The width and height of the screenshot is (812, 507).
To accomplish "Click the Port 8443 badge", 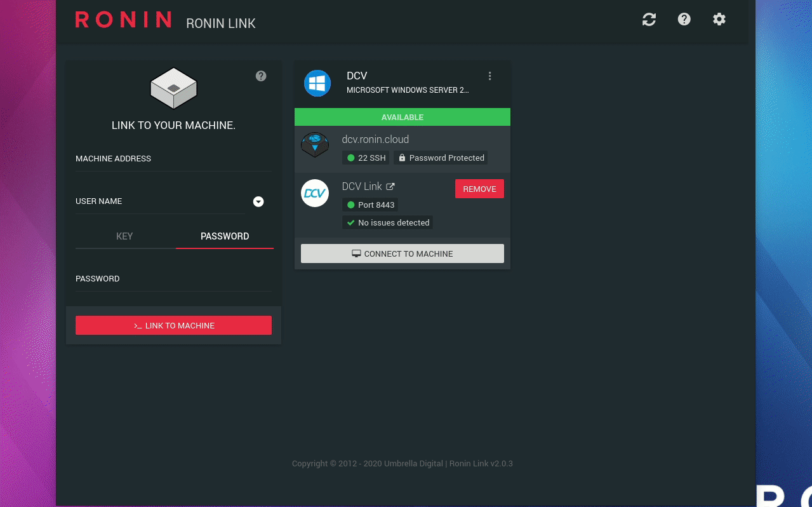I will tap(370, 205).
